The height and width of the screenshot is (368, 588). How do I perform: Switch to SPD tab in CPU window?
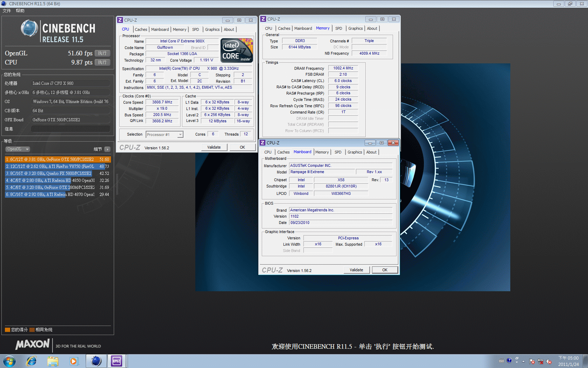pos(196,29)
